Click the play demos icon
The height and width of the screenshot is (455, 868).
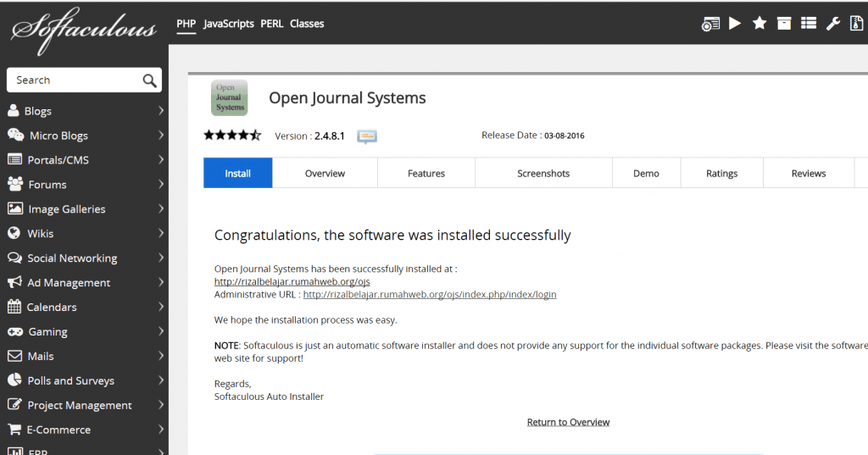[x=735, y=23]
